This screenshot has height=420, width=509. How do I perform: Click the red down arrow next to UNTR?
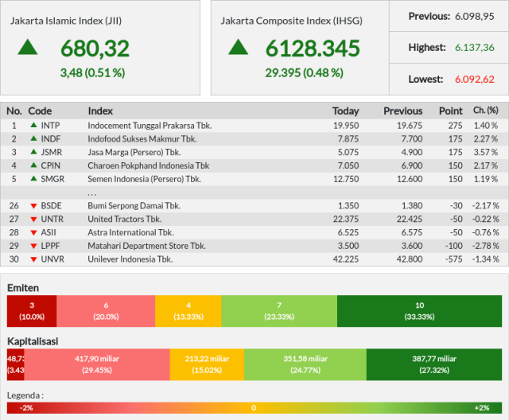(x=33, y=220)
